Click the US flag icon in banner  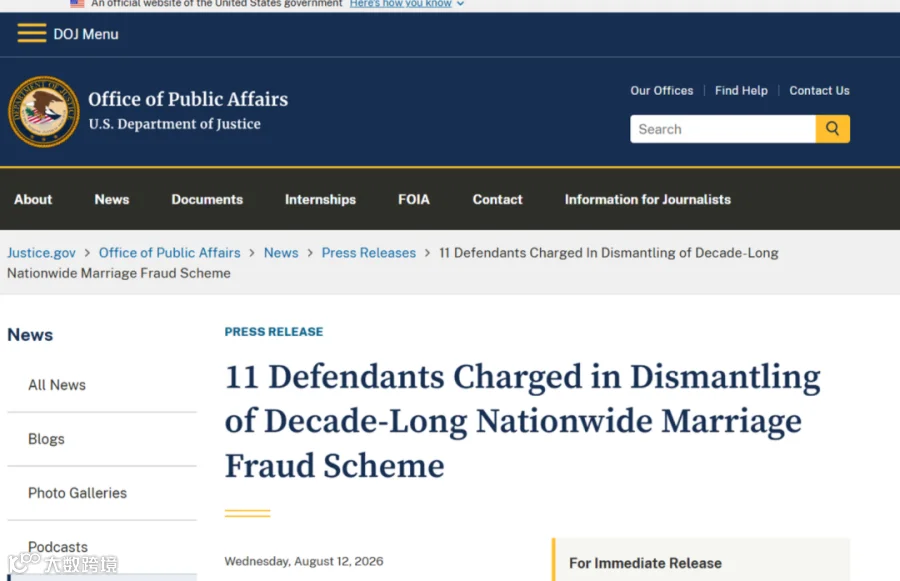click(x=77, y=3)
